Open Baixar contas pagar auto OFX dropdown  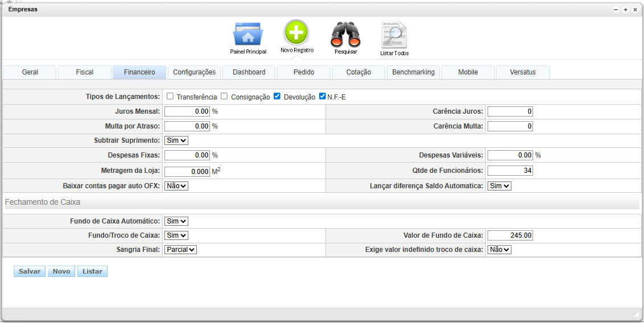click(176, 185)
